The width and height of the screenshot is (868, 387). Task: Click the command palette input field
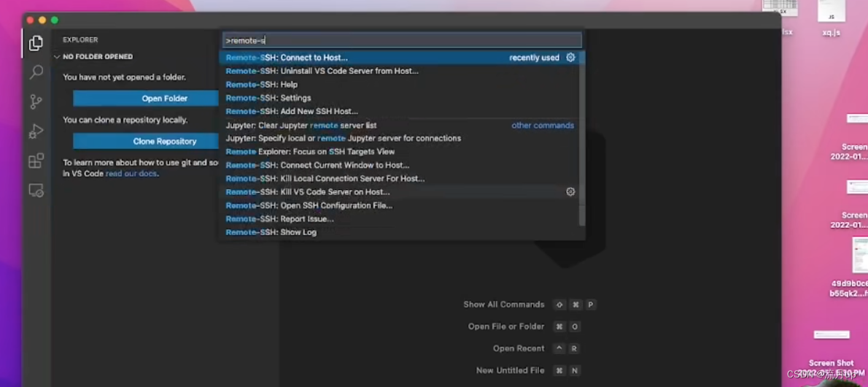(x=403, y=40)
